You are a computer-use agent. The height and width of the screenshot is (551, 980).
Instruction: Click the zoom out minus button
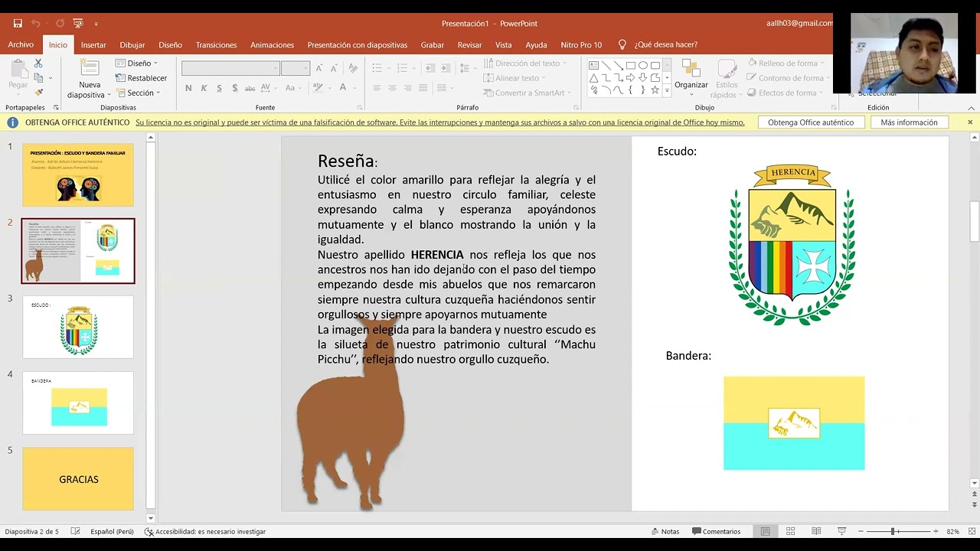pyautogui.click(x=860, y=531)
